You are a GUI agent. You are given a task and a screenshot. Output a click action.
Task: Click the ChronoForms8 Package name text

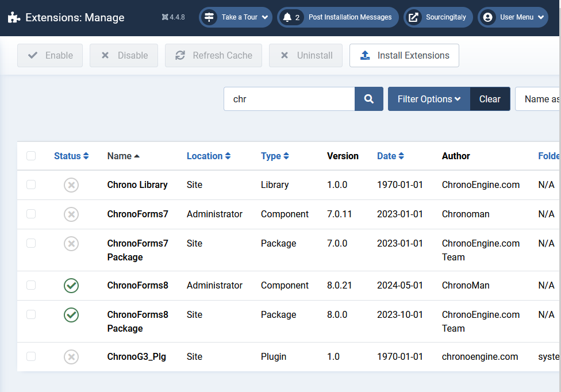tap(138, 321)
